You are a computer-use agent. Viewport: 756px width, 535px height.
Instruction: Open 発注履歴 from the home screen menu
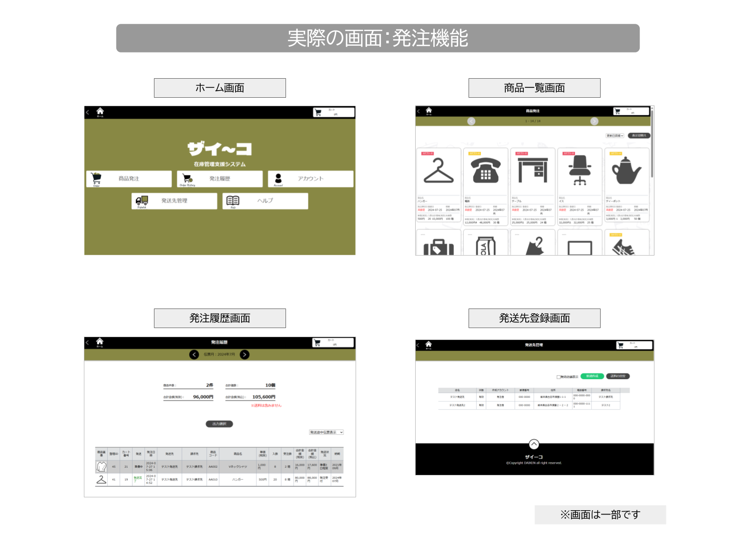point(220,179)
